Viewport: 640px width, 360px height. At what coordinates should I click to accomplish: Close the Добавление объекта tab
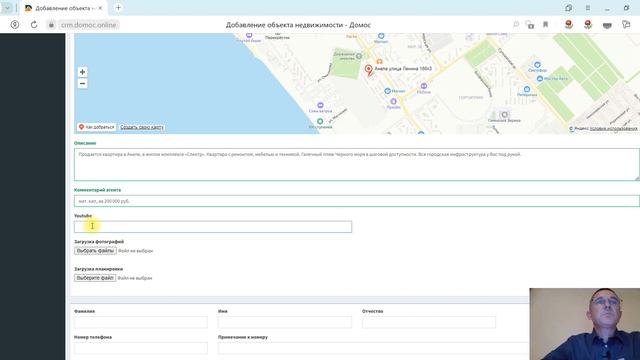pyautogui.click(x=100, y=8)
